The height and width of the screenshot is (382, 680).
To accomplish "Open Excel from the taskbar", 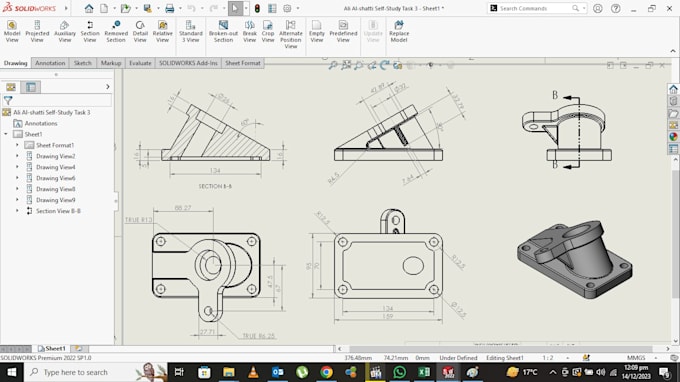I will (x=424, y=372).
